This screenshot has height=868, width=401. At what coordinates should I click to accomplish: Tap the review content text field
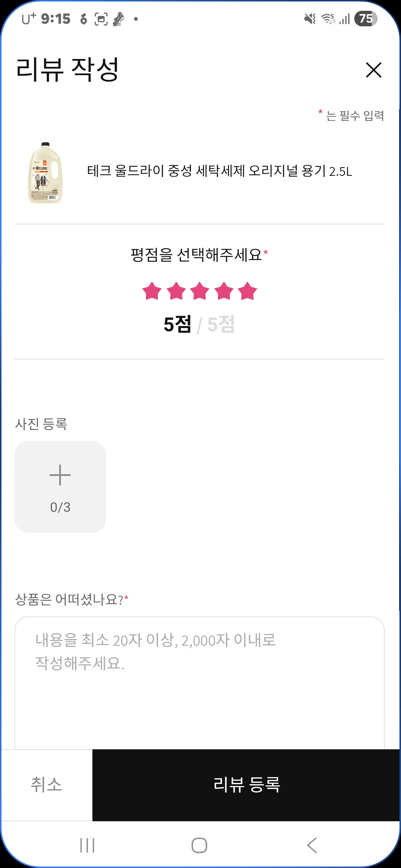pyautogui.click(x=199, y=683)
